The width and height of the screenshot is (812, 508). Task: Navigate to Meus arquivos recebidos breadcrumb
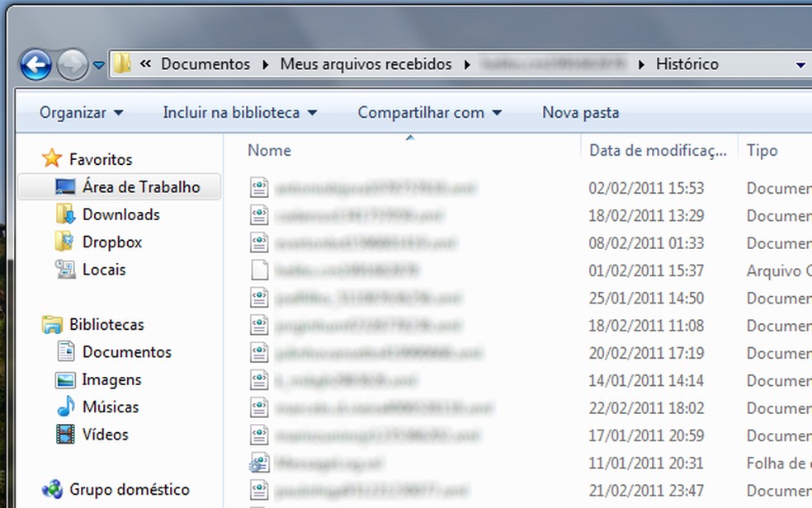(366, 64)
